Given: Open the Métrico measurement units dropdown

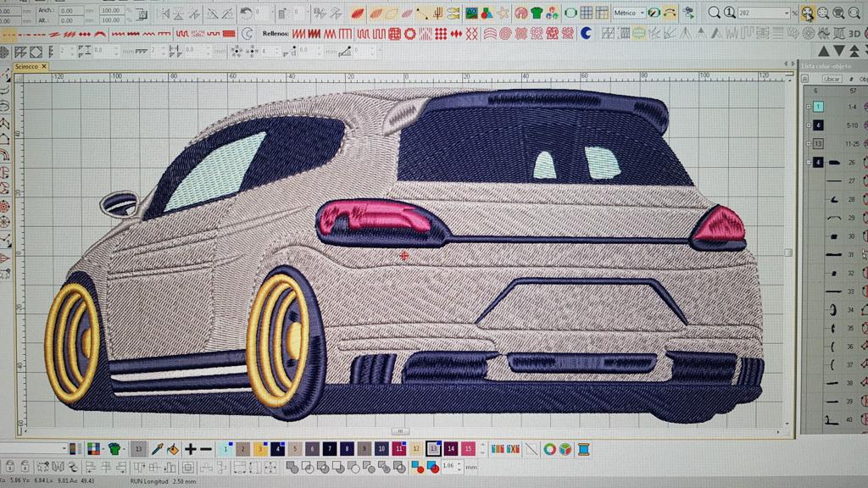Looking at the screenshot, I should click(642, 13).
